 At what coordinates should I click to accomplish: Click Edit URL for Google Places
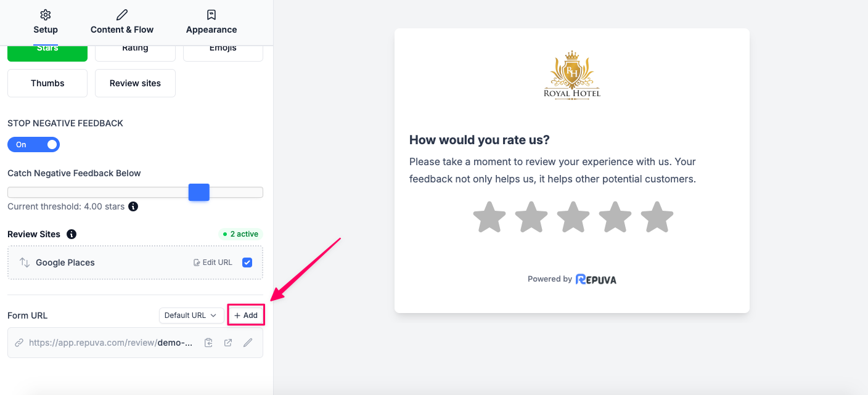[x=213, y=263]
